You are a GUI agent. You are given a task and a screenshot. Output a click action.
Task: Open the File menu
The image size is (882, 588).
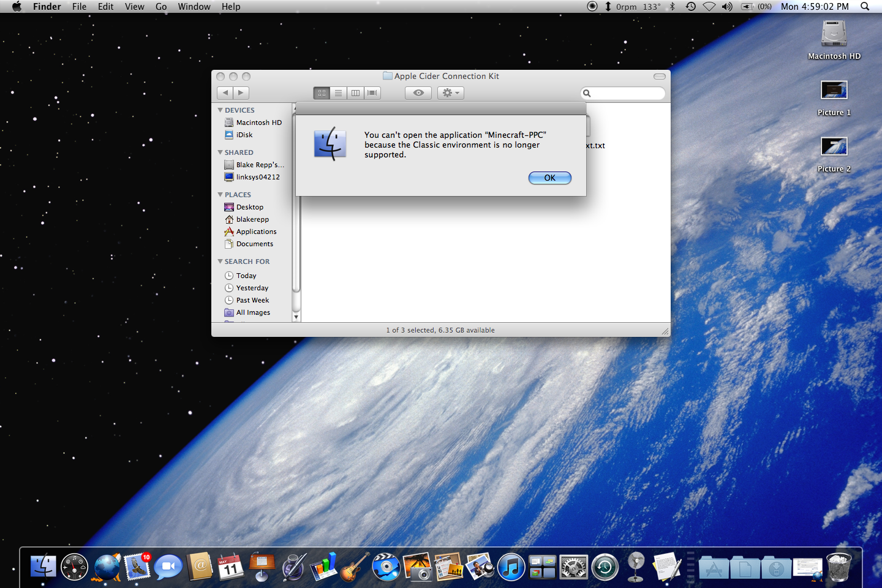tap(79, 7)
